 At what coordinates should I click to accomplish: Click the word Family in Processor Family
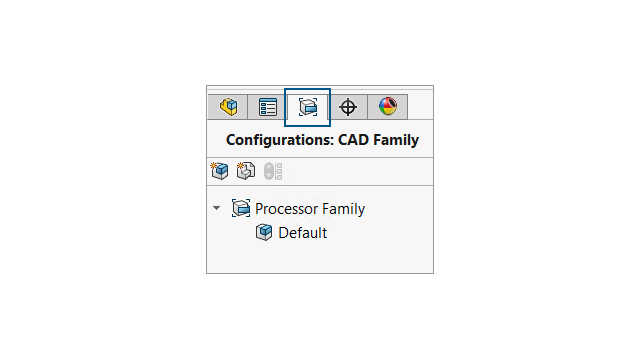(343, 209)
